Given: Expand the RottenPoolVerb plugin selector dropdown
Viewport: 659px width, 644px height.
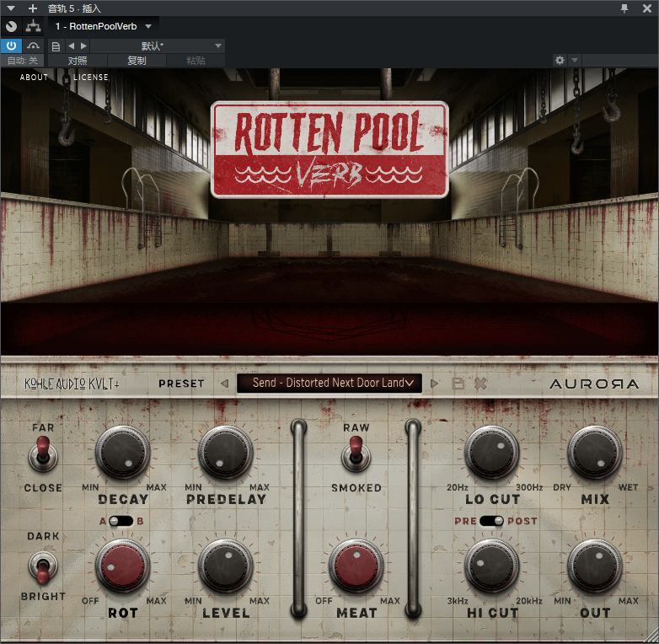Looking at the screenshot, I should pyautogui.click(x=148, y=26).
